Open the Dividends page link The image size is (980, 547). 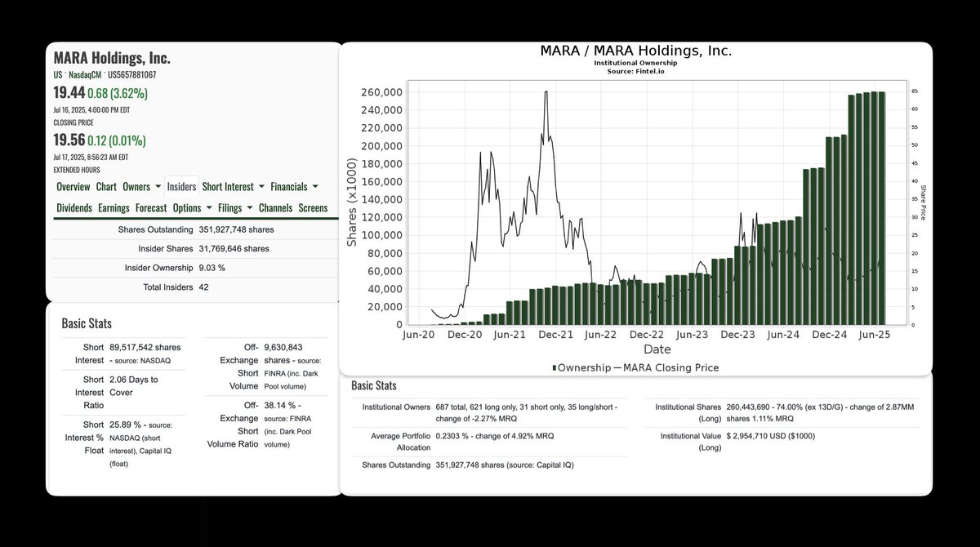74,208
